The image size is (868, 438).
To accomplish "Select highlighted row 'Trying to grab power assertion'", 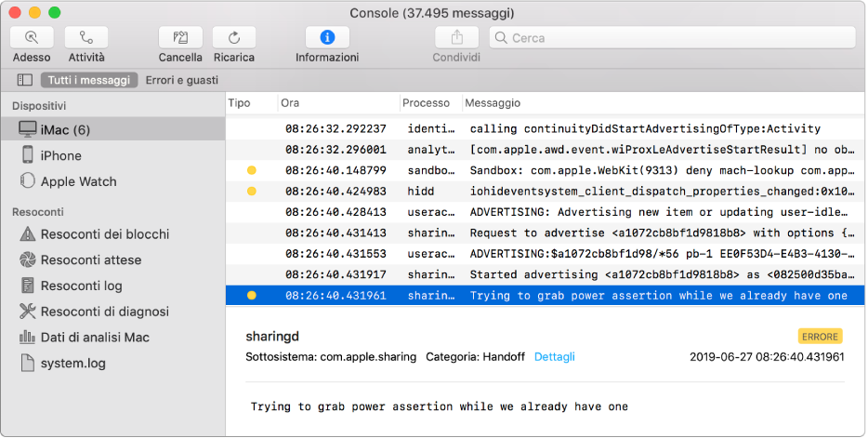I will 545,296.
